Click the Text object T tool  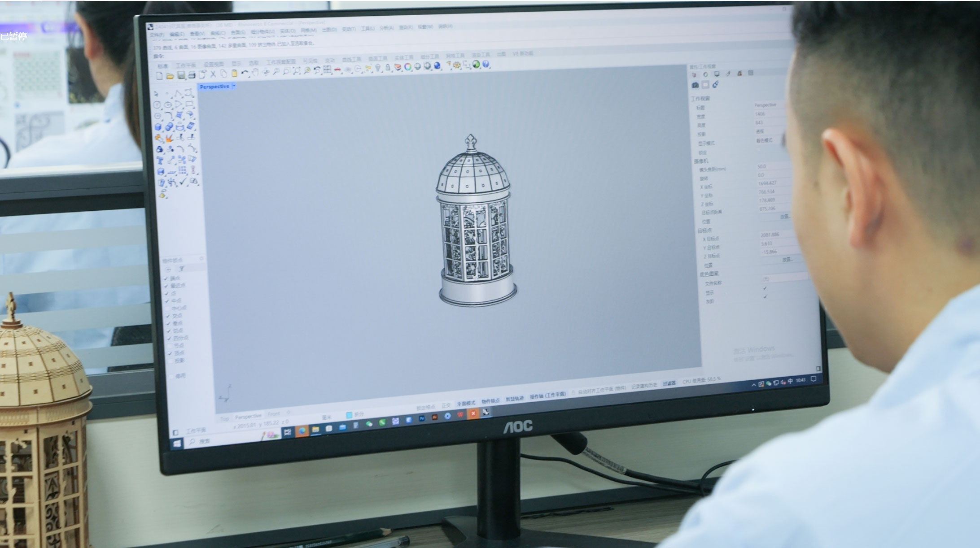click(x=160, y=160)
